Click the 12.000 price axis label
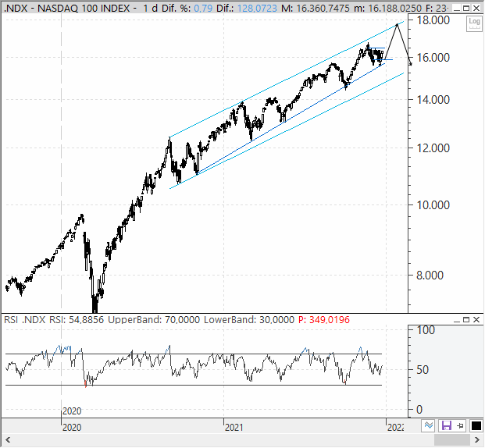Screen dimensions: 485x448 [x=433, y=148]
